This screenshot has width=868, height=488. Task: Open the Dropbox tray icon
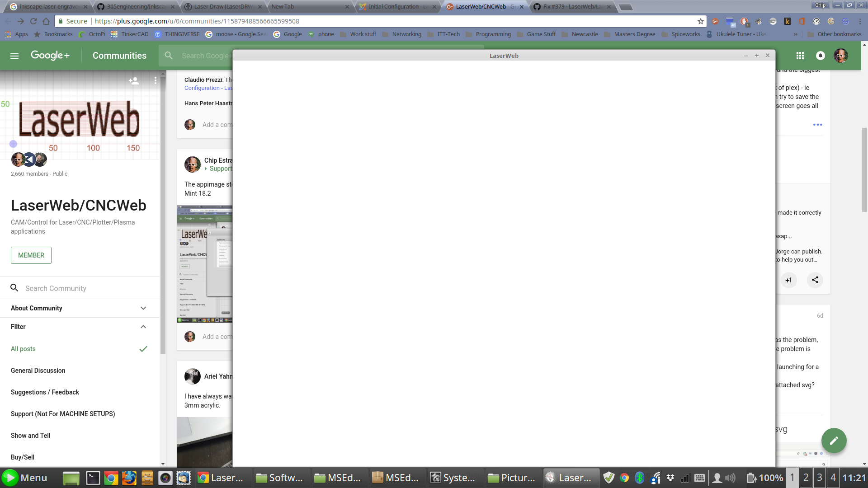(x=670, y=478)
